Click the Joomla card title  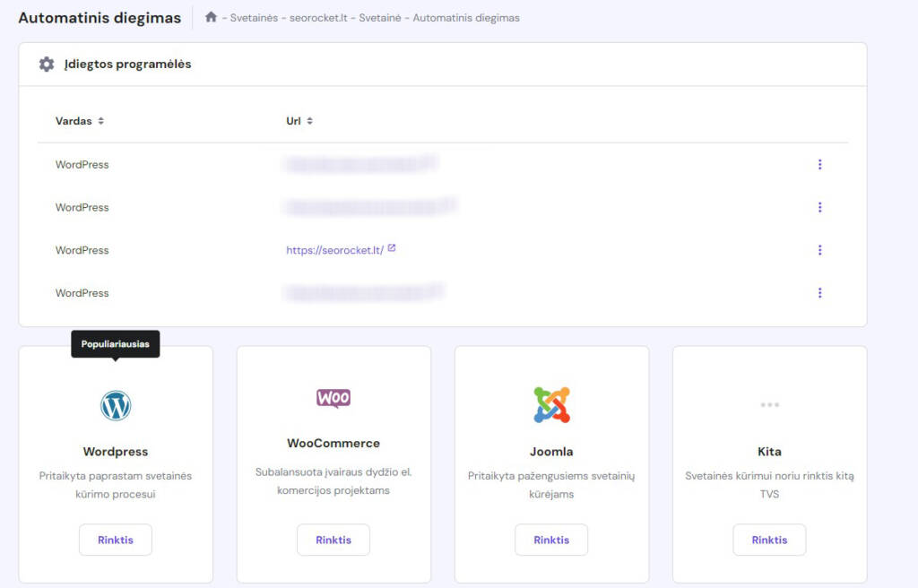tap(551, 452)
